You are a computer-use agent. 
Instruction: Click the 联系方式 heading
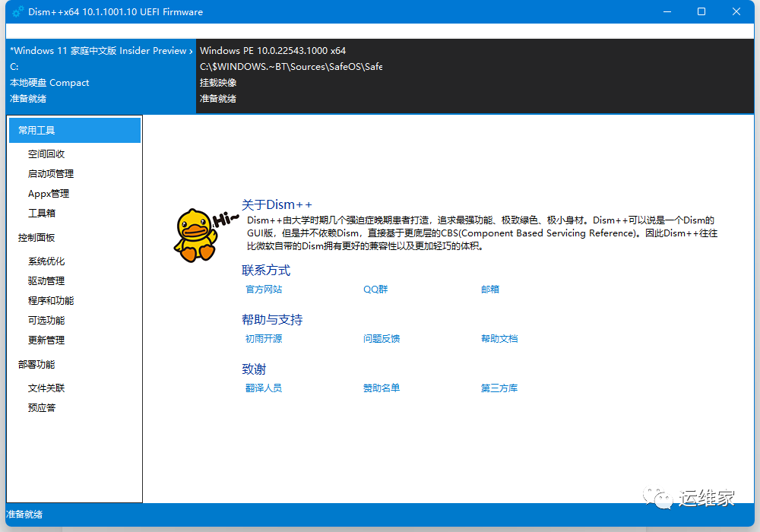point(266,271)
